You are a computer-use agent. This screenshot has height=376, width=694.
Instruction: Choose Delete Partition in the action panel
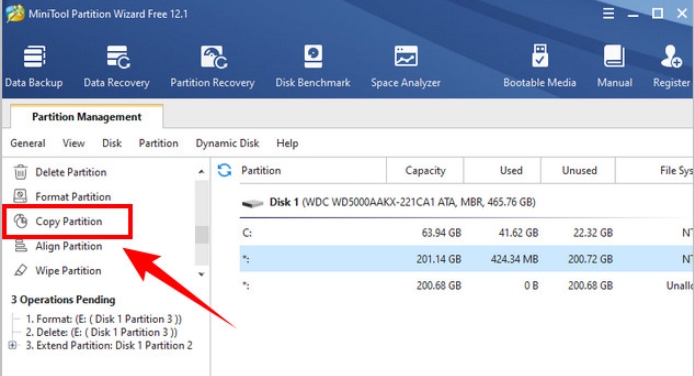[x=71, y=172]
